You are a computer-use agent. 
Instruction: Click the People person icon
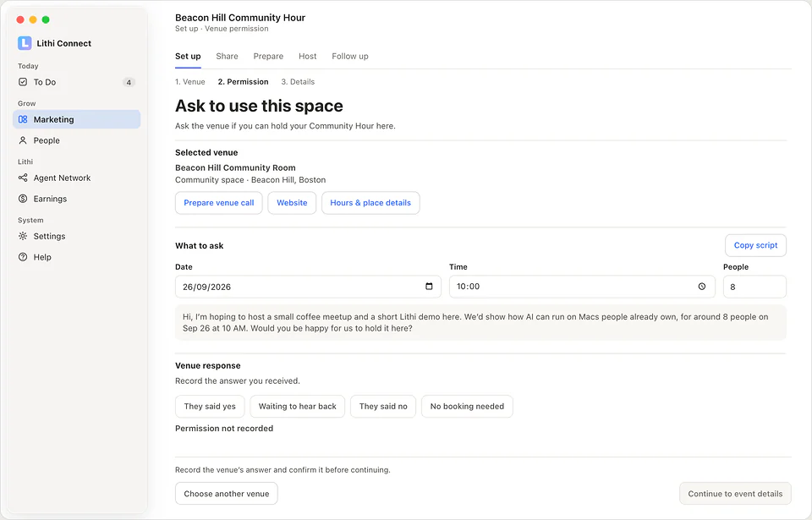coord(23,140)
